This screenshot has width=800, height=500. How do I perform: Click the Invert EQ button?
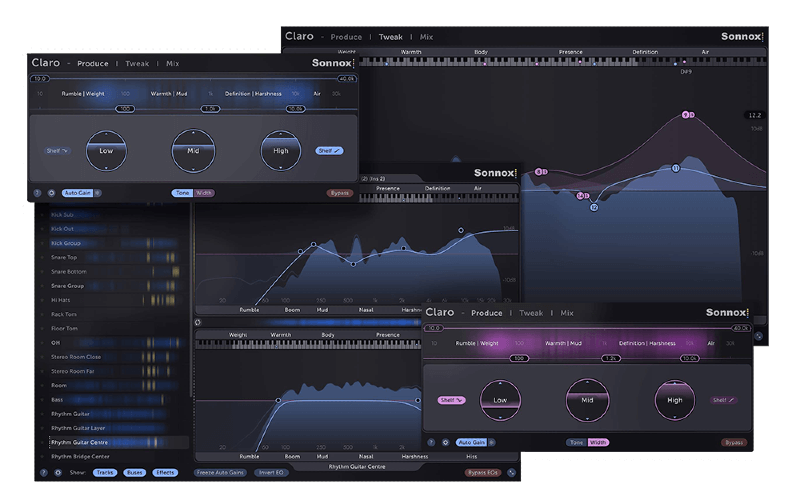(271, 472)
